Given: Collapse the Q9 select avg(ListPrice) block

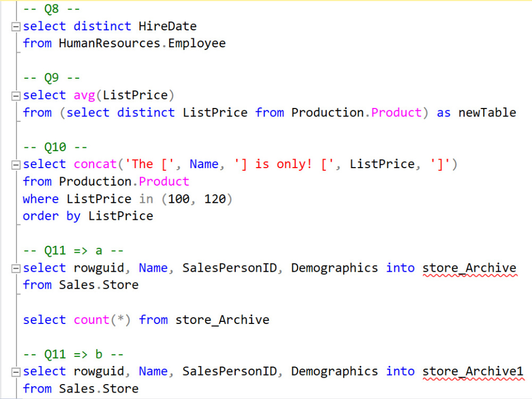Looking at the screenshot, I should click(15, 96).
